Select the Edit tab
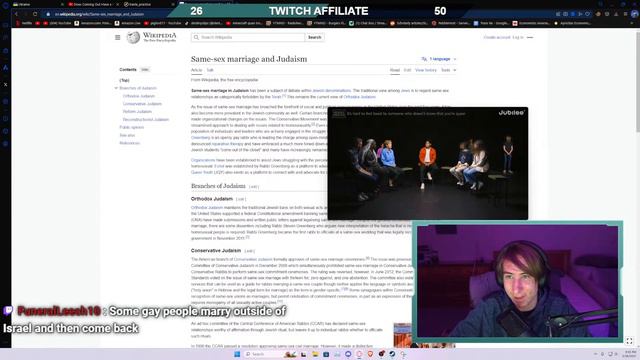Viewport: 640px width, 360px height. point(407,70)
